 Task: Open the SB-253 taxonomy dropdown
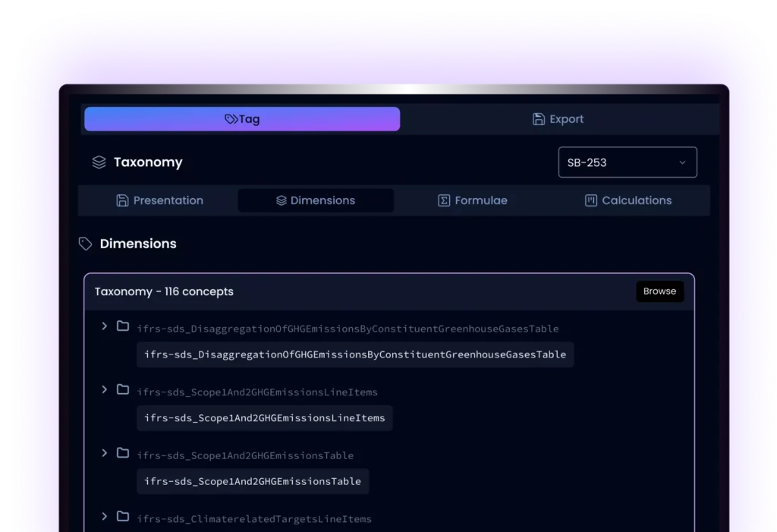627,162
